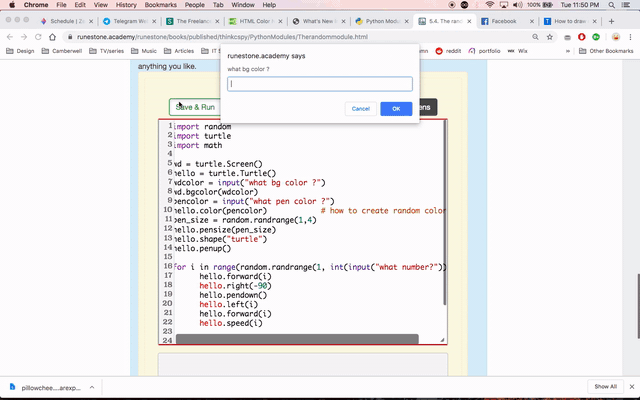Click the red Opera-style extension icon
The height and width of the screenshot is (400, 640).
point(582,37)
